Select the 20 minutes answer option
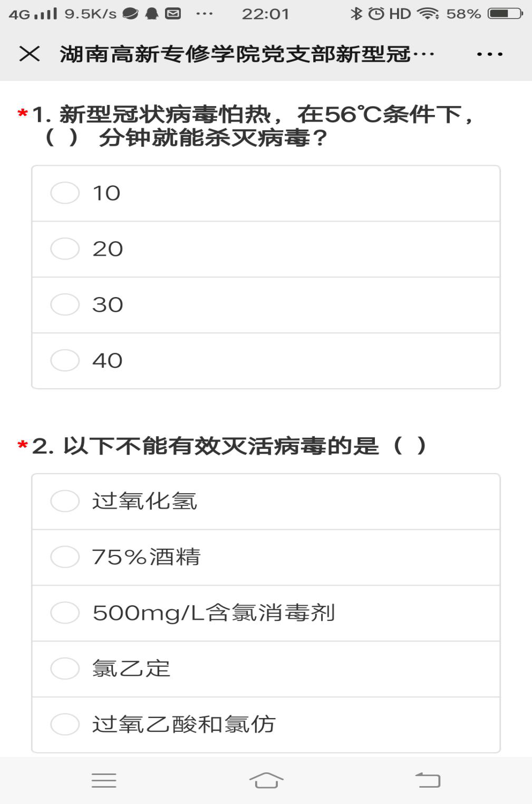 point(65,249)
